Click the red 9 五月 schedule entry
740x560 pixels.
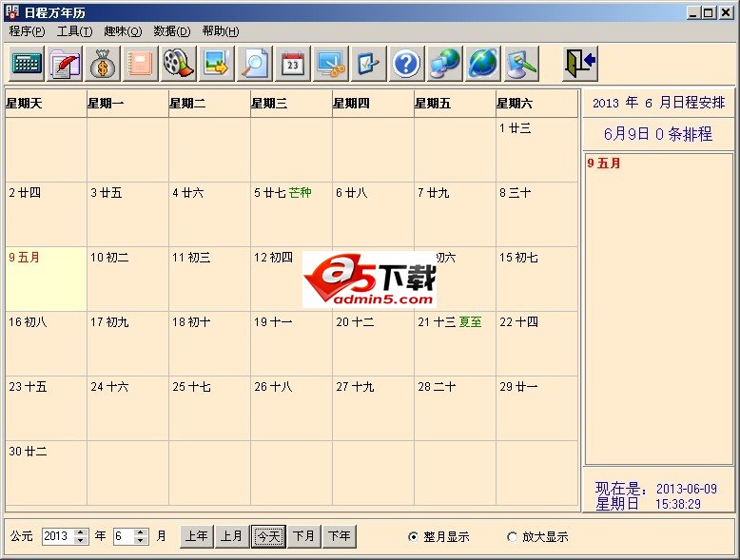tap(604, 164)
